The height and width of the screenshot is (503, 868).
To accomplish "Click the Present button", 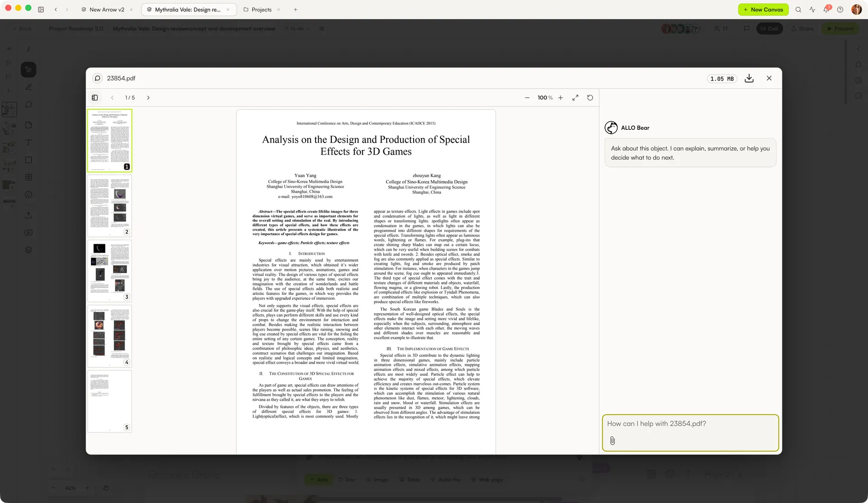I will (x=840, y=28).
